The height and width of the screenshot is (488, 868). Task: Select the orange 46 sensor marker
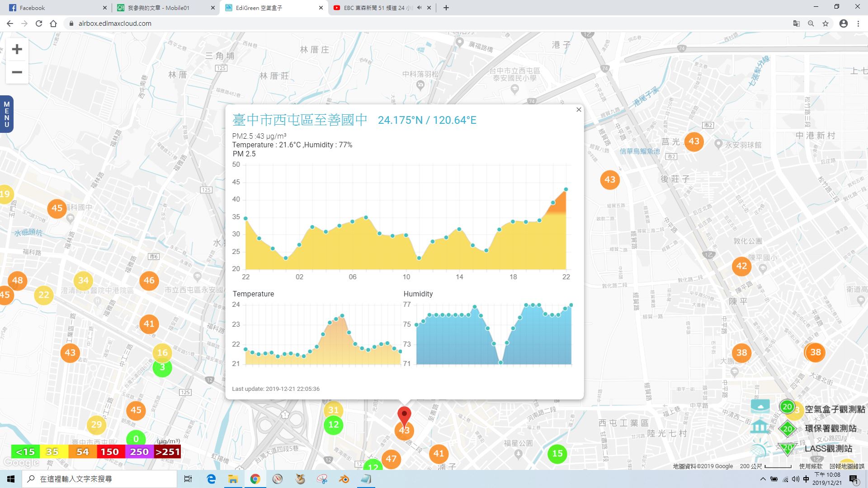click(149, 280)
